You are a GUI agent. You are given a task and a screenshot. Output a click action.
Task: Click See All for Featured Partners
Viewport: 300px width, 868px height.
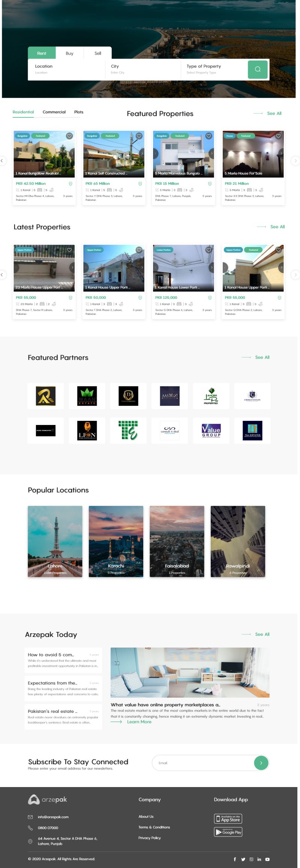pyautogui.click(x=262, y=357)
